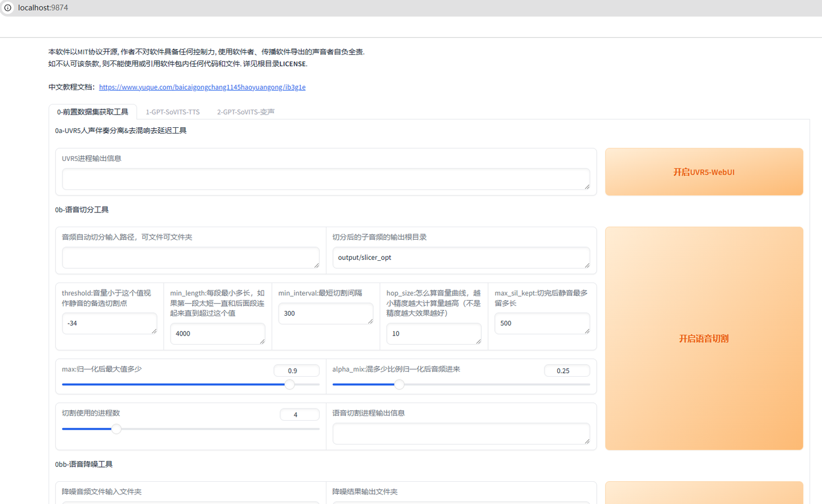Select the 0-前置数据集获取工具 tab
The height and width of the screenshot is (504, 822).
click(92, 112)
